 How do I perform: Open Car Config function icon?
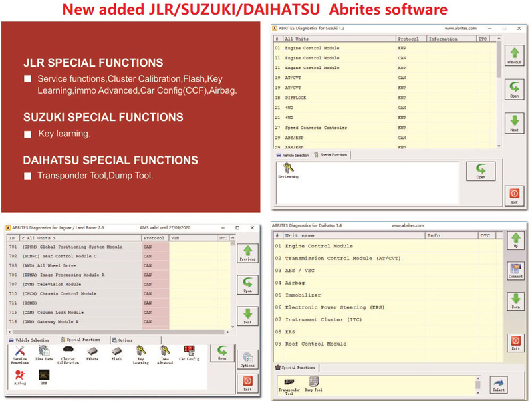point(189,353)
